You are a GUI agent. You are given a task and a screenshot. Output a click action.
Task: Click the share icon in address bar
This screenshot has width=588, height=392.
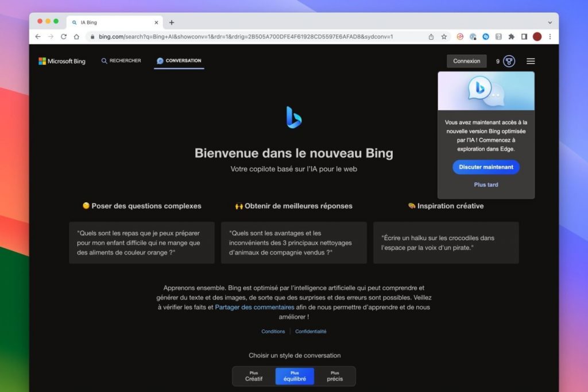[x=431, y=37]
